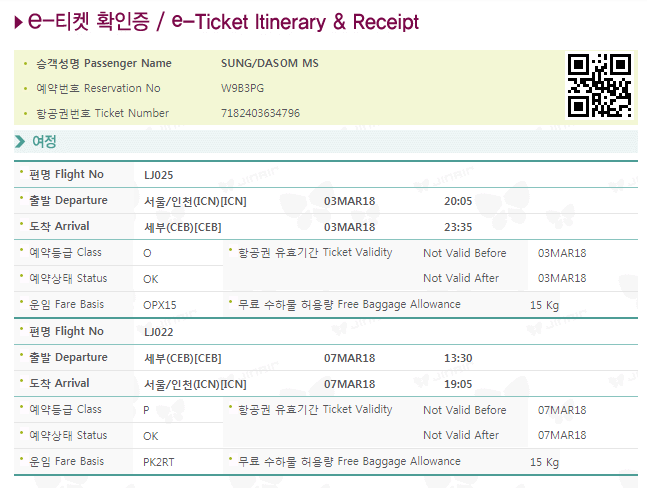The image size is (647, 488).
Task: Click the LJ022 departure date 07MAR18
Action: 349,358
